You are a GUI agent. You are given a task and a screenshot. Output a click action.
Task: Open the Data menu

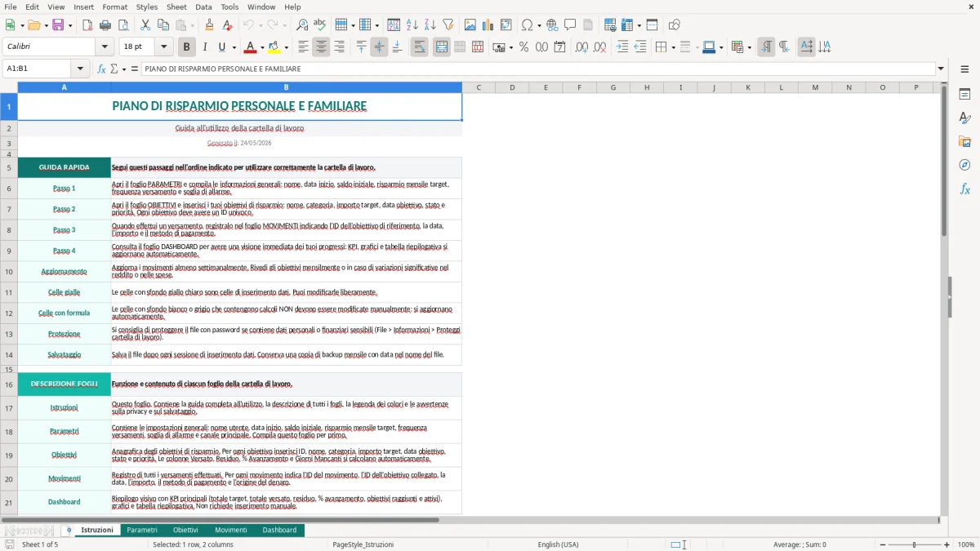point(203,7)
